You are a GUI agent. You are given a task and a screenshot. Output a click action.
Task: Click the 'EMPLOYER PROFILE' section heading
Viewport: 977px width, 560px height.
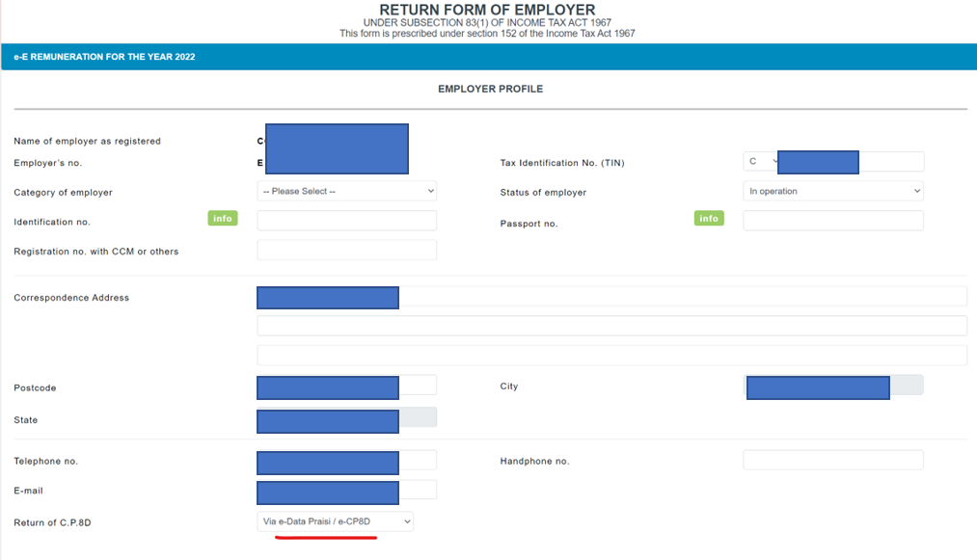(490, 89)
